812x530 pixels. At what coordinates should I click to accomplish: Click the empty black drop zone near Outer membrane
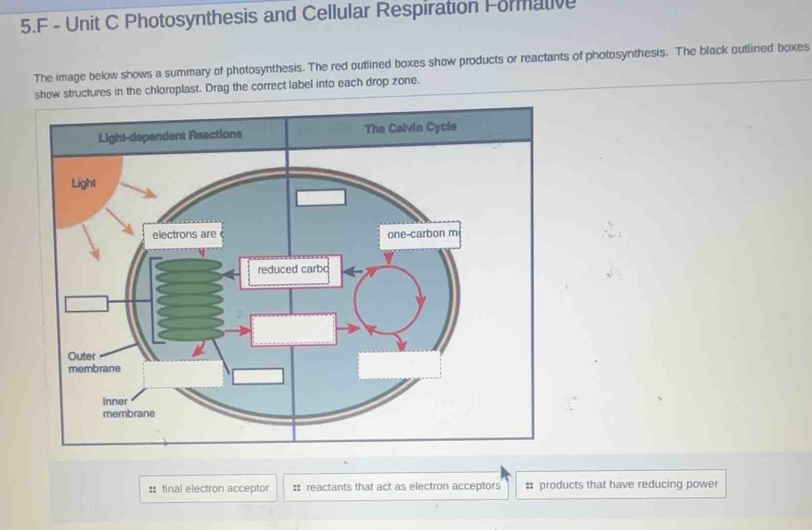[87, 303]
